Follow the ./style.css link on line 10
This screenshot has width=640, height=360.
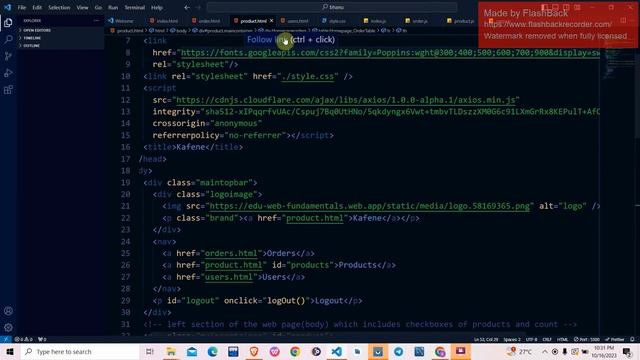[308, 76]
